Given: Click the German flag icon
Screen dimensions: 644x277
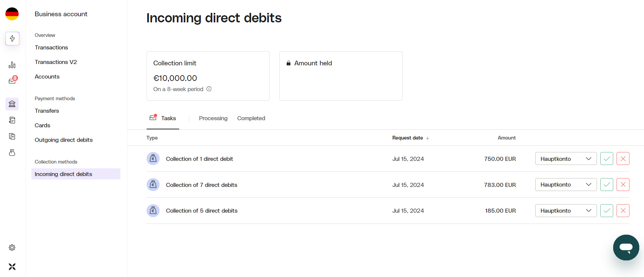Looking at the screenshot, I should pyautogui.click(x=12, y=14).
